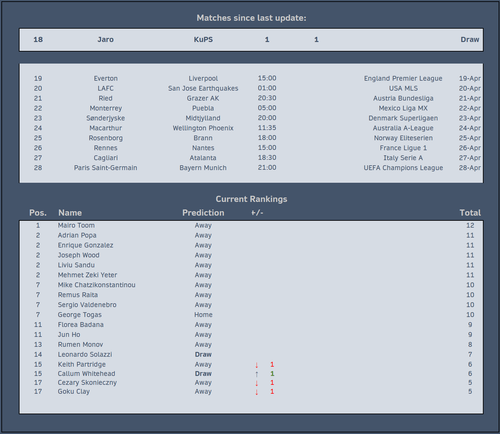
Task: Select 'Mehmet Zeki Yeter' in the rankings
Action: pos(87,275)
